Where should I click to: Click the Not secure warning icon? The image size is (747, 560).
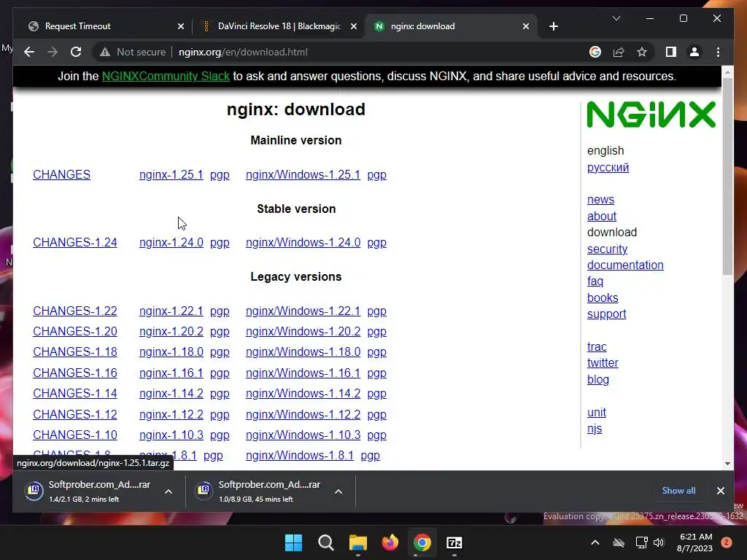[x=105, y=52]
